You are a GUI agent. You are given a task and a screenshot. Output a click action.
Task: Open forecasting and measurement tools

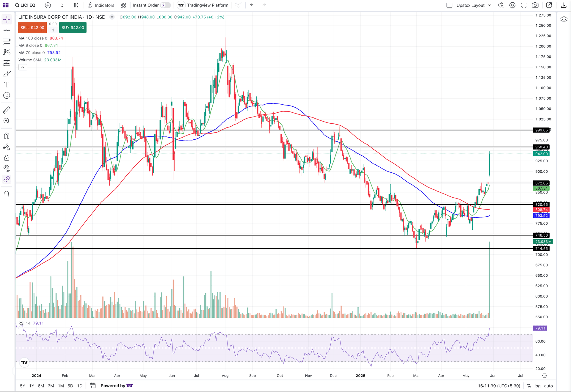7,63
